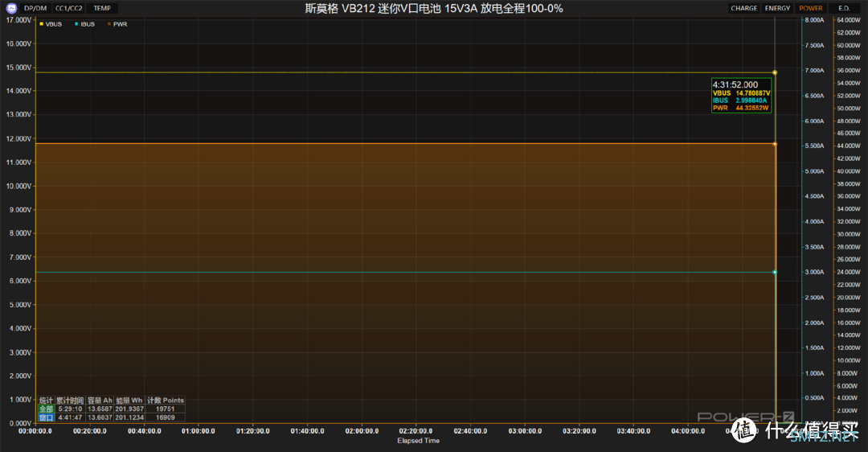The width and height of the screenshot is (868, 452).
Task: Click the 累计时间 column header
Action: point(70,401)
